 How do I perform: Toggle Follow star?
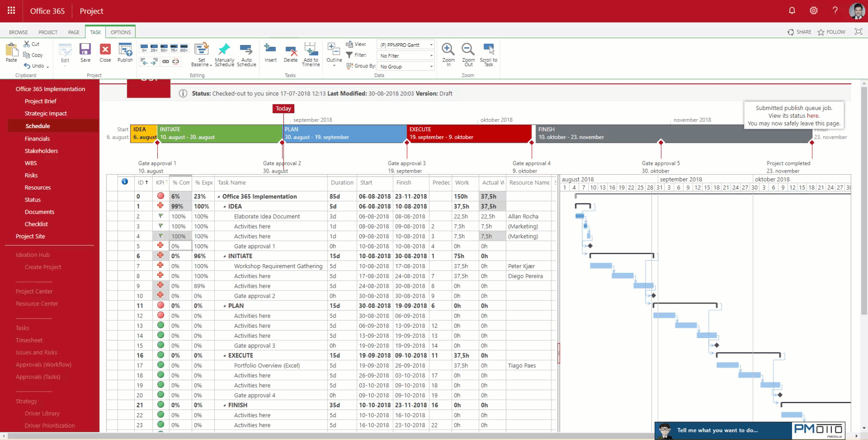(x=821, y=32)
